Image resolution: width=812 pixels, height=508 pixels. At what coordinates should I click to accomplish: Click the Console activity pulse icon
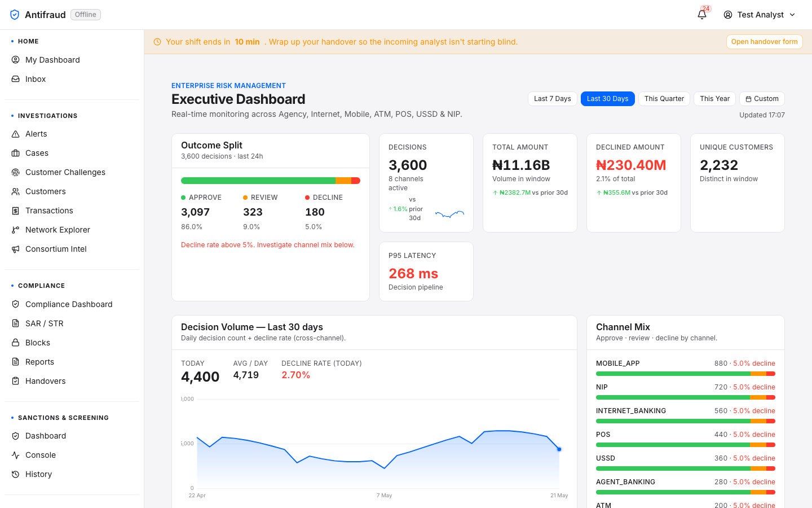16,455
